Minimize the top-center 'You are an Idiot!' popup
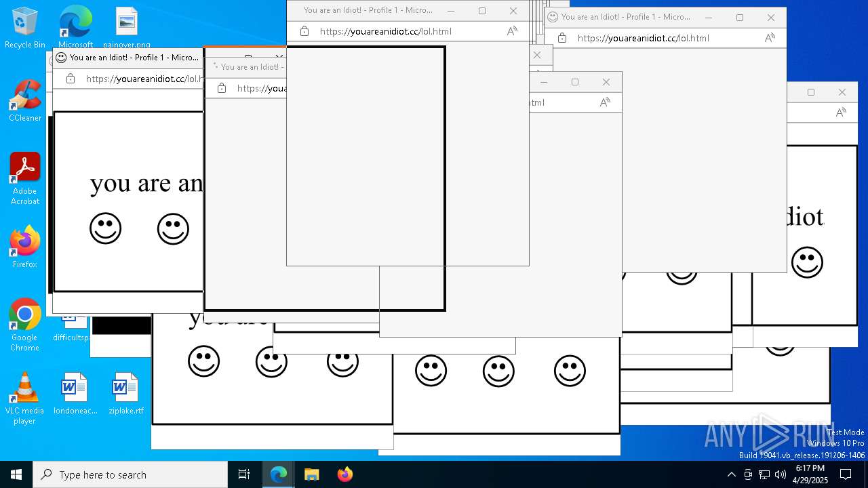This screenshot has width=868, height=488. click(x=451, y=11)
